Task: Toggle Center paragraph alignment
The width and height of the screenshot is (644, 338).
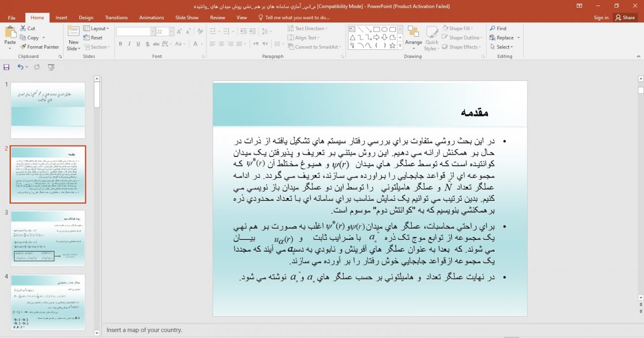Action: click(221, 44)
